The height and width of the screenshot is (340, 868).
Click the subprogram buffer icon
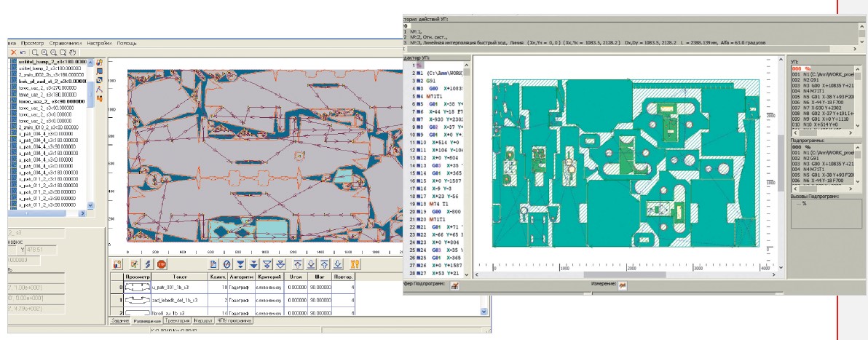[x=456, y=286]
